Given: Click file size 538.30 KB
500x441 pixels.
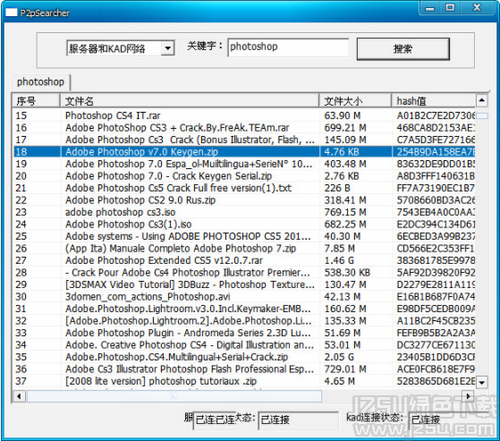Looking at the screenshot, I should [x=347, y=272].
